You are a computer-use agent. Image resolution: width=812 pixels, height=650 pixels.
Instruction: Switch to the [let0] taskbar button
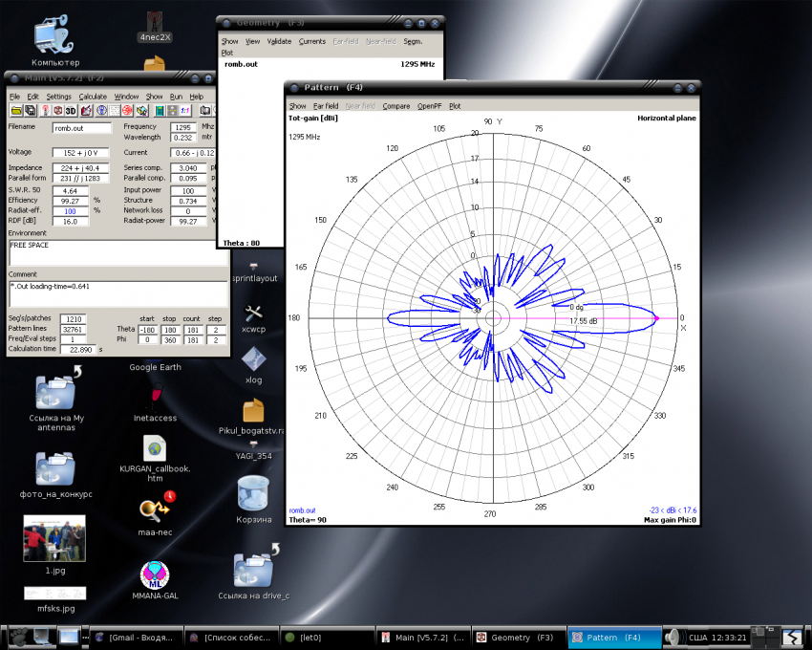click(x=327, y=638)
